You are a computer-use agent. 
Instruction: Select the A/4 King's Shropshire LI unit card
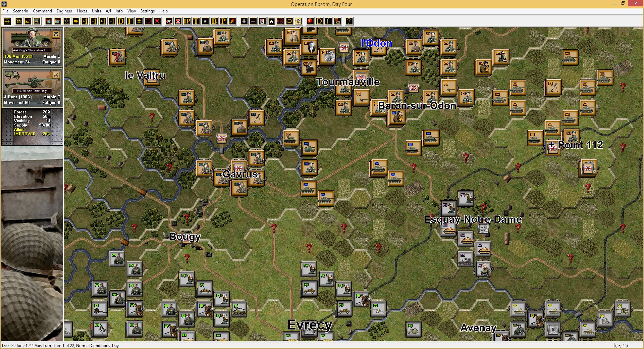[32, 47]
